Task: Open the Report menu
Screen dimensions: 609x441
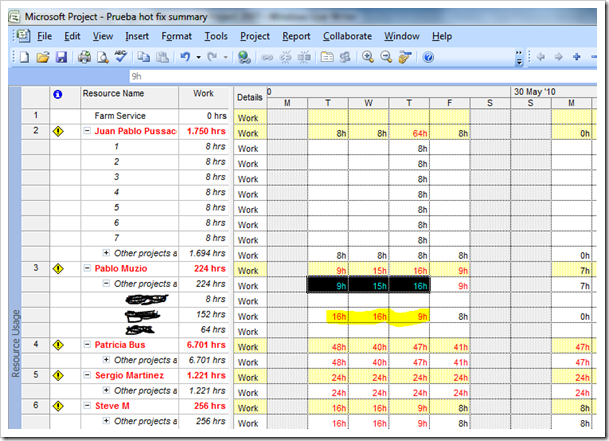Action: point(296,36)
